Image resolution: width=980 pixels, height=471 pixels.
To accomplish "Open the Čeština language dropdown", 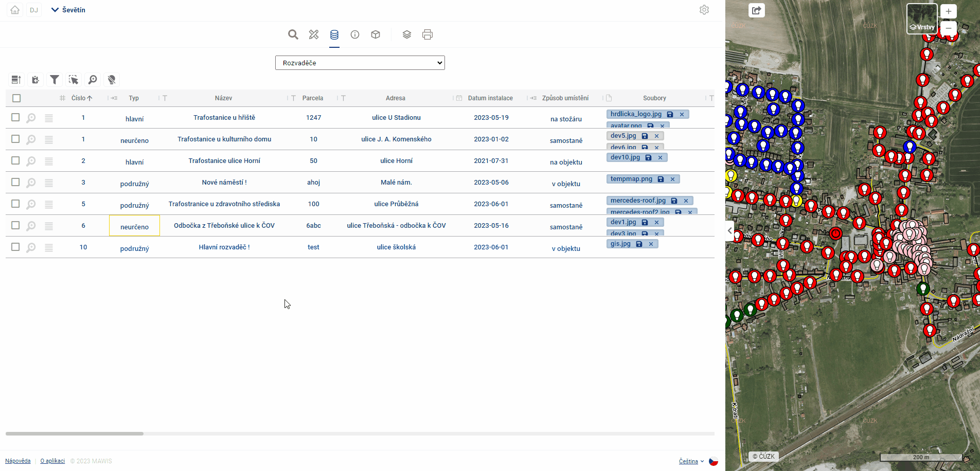I will [x=691, y=461].
